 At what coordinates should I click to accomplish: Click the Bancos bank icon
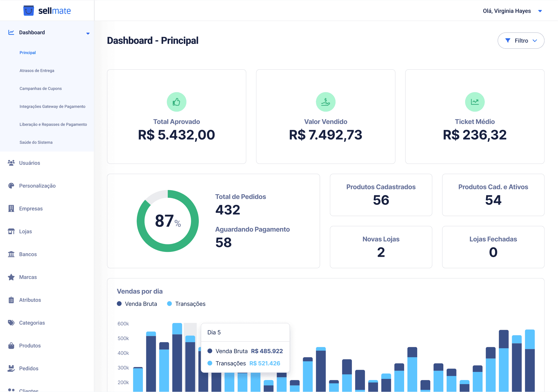click(x=11, y=254)
